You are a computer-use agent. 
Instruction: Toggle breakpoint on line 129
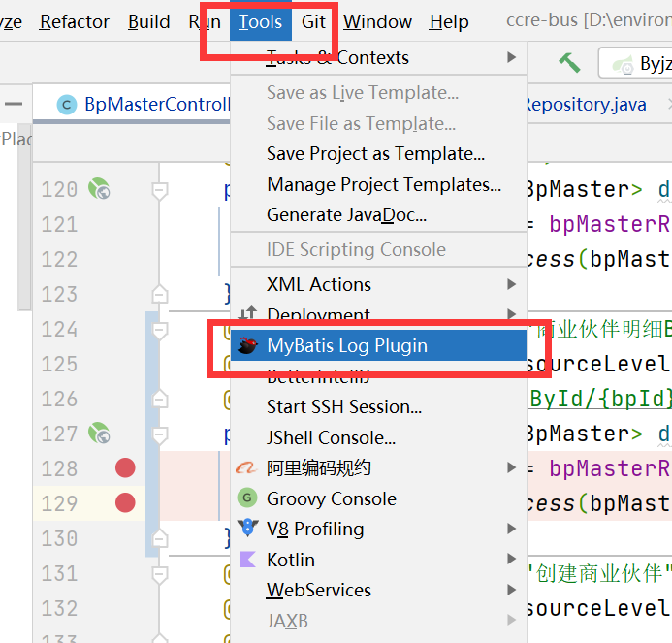[x=125, y=502]
